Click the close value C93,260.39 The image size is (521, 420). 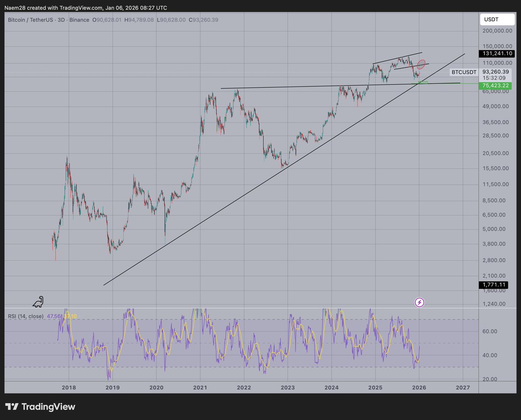[203, 20]
